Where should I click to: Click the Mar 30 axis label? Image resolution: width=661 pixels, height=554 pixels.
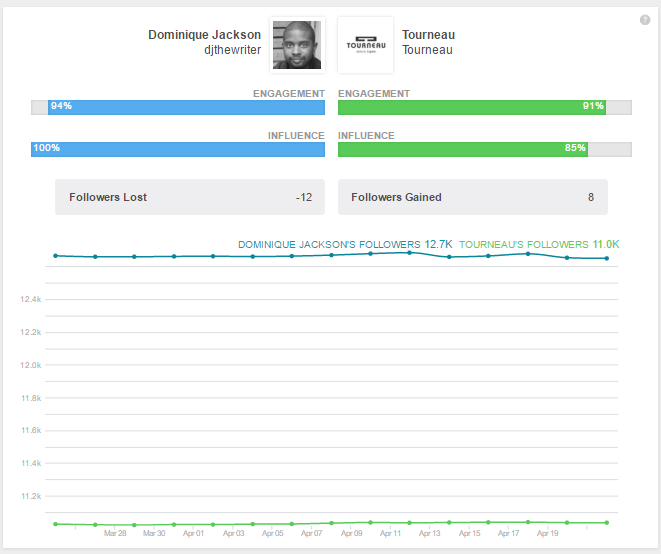click(x=154, y=533)
